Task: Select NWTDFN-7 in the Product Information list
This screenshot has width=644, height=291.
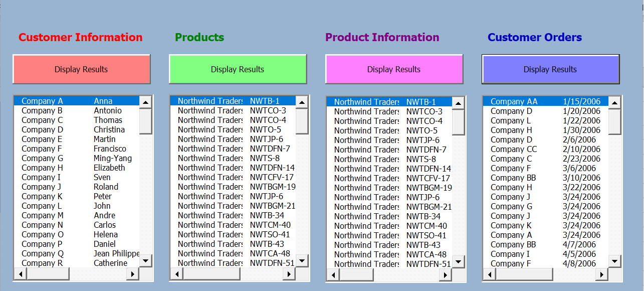Action: (390, 150)
